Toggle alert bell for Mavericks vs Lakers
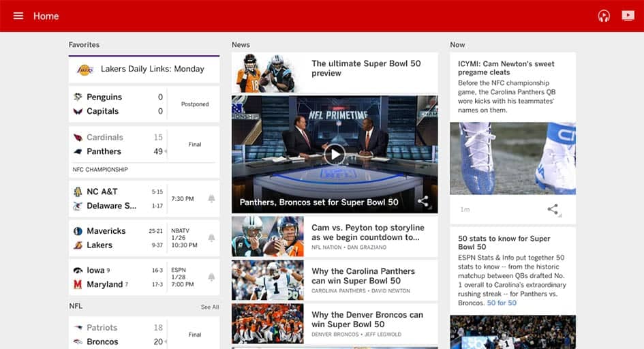Viewport: 644px width, 349px height. coord(211,238)
